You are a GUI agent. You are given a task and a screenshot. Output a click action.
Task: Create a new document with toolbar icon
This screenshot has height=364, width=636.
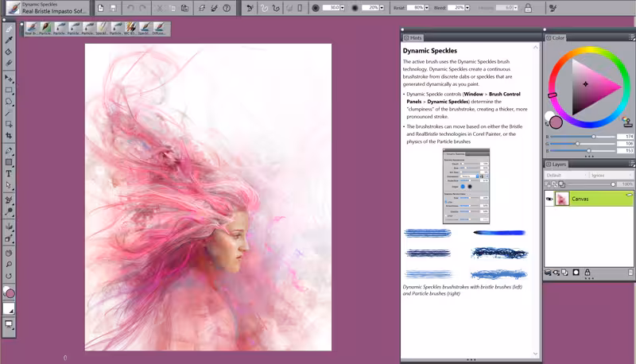101,8
